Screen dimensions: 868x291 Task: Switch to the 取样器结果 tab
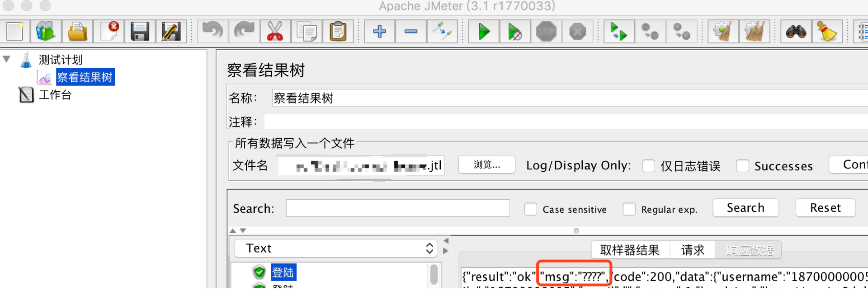[630, 250]
